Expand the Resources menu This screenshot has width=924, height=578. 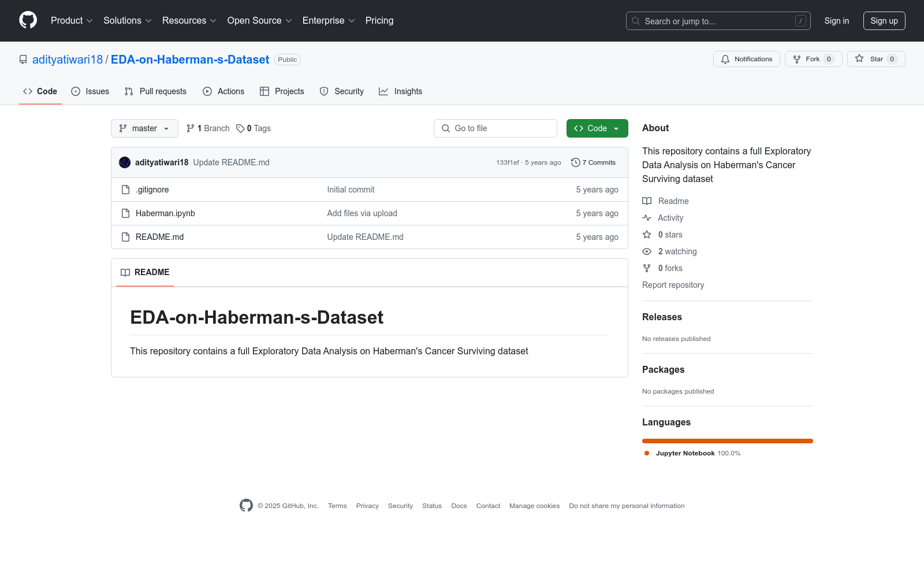coord(189,20)
